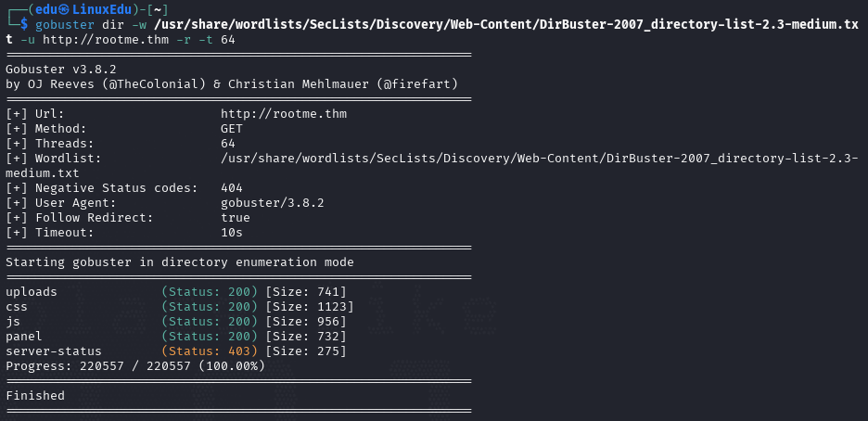Click the uploads directory result

pyautogui.click(x=31, y=291)
